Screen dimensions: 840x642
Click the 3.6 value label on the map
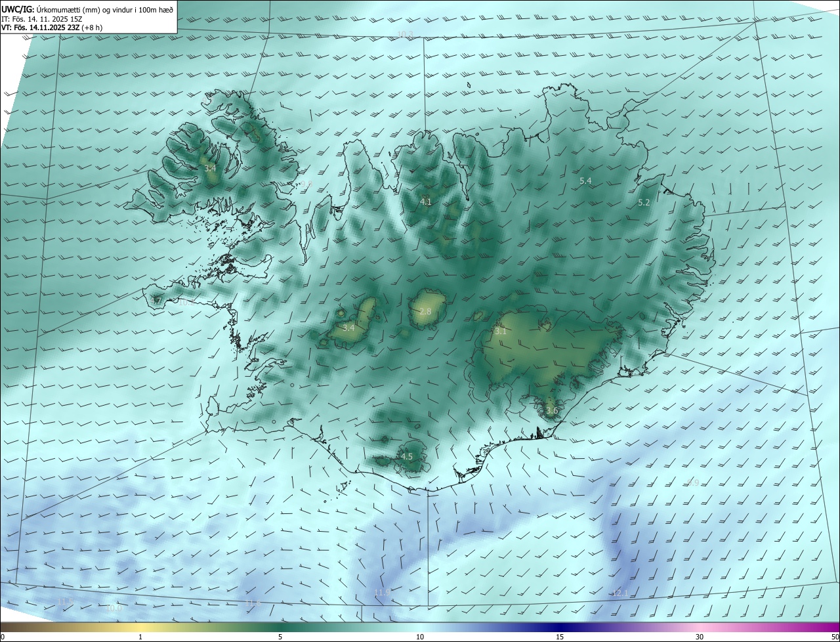[551, 411]
